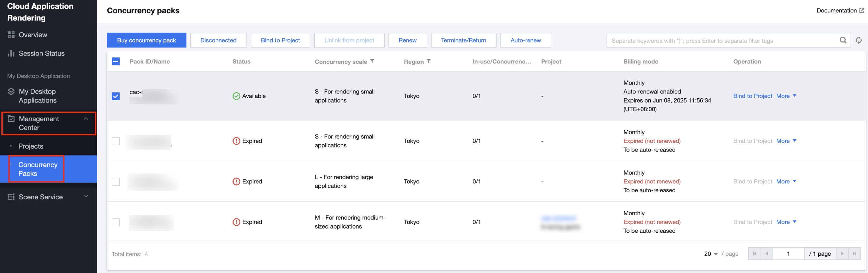Click the search magnifier icon
The width and height of the screenshot is (868, 273).
tap(843, 40)
